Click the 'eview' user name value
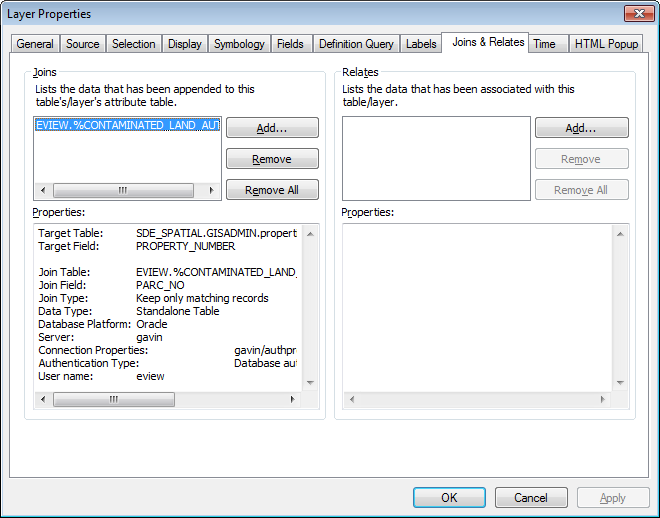Viewport: 660px width, 518px height. point(150,376)
